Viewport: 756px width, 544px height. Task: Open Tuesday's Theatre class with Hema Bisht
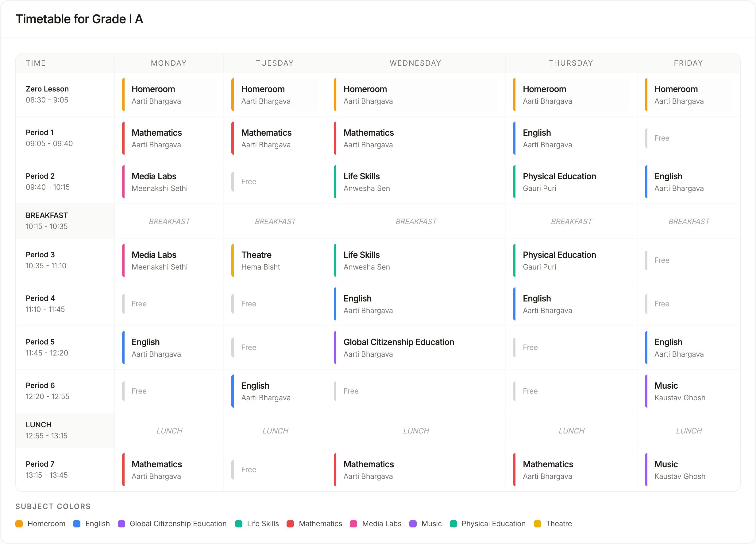point(275,261)
